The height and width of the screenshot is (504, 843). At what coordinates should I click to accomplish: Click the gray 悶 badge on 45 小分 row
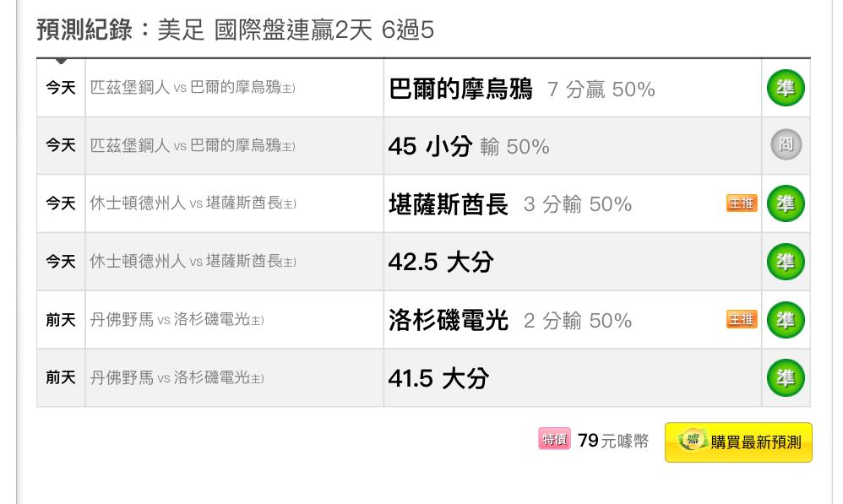click(x=786, y=144)
